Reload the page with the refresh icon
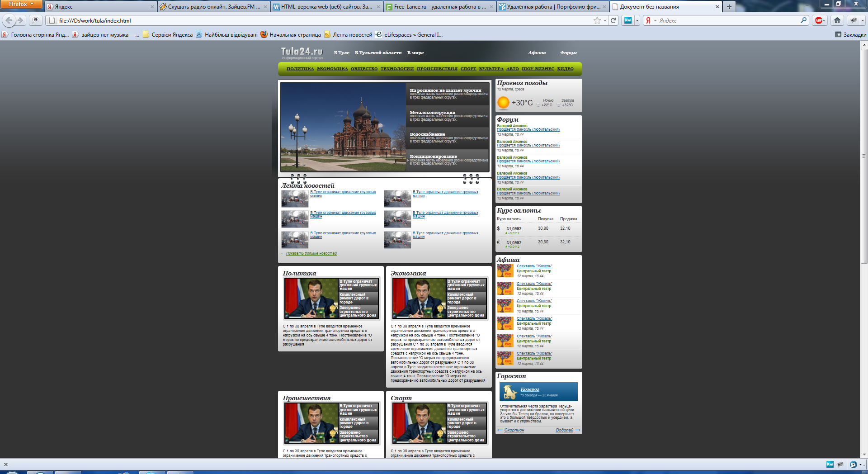The height and width of the screenshot is (474, 868). (613, 20)
